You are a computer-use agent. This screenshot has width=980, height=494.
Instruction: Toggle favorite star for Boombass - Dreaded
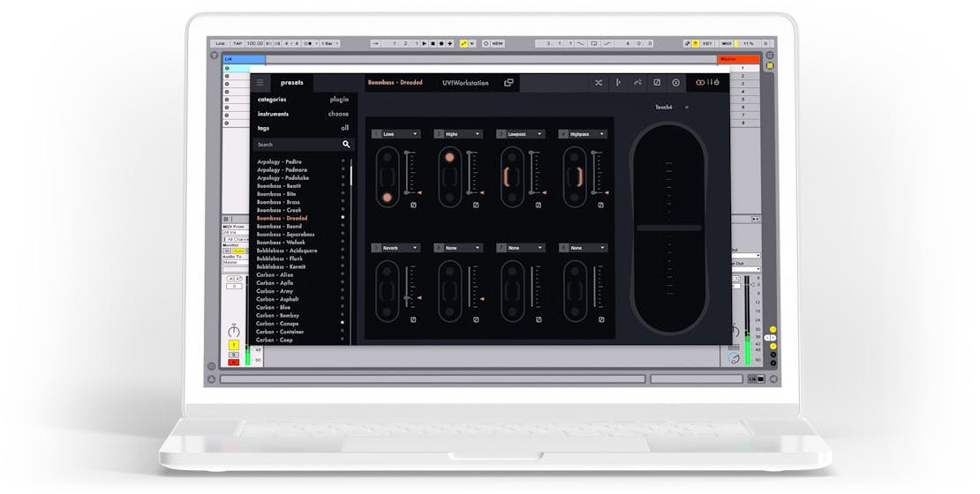click(x=343, y=218)
